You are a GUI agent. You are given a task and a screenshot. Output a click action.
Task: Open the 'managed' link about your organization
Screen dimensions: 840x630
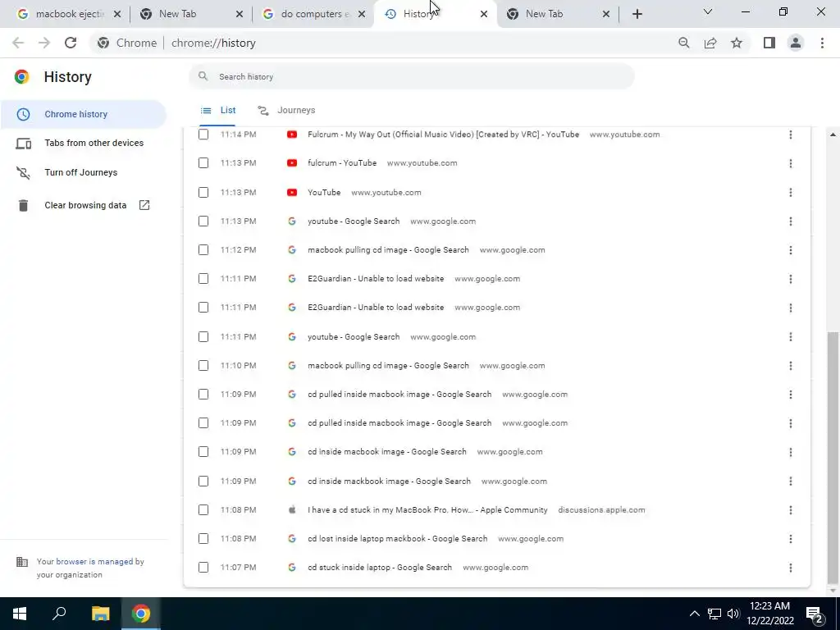click(x=94, y=561)
